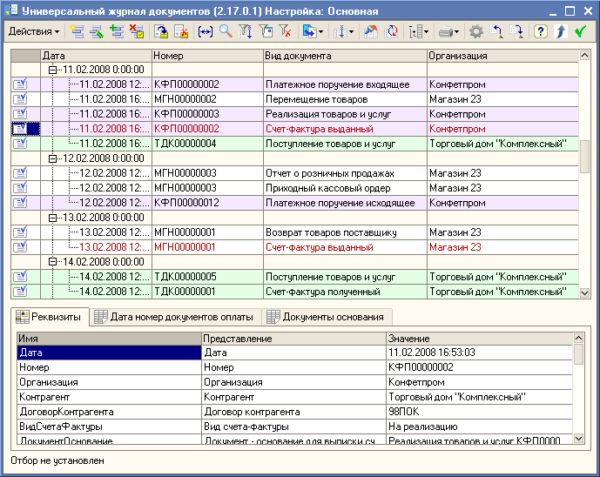Click the save settings icon
600x477 pixels.
tap(516, 32)
